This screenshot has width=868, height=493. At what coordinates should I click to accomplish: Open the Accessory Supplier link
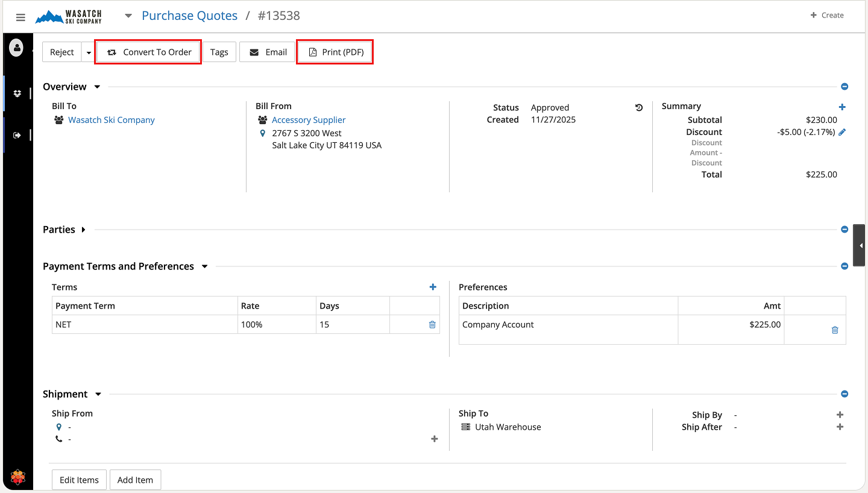pyautogui.click(x=309, y=120)
